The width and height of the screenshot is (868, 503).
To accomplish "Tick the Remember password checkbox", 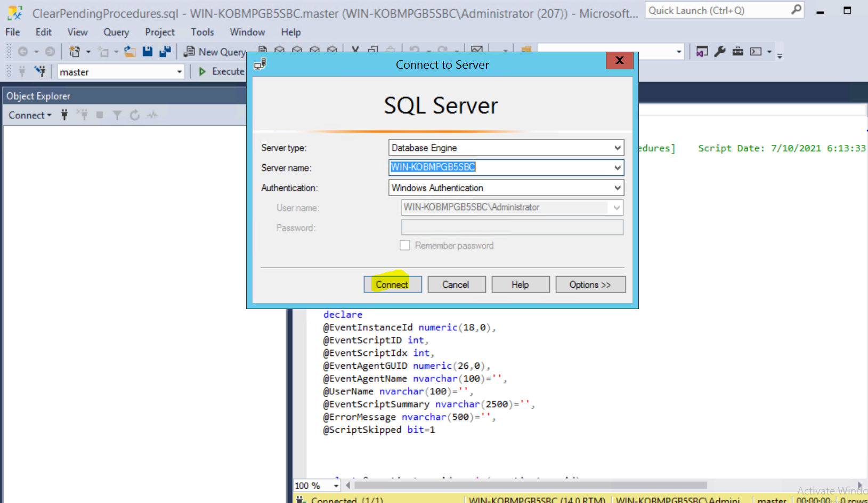I will pos(405,245).
